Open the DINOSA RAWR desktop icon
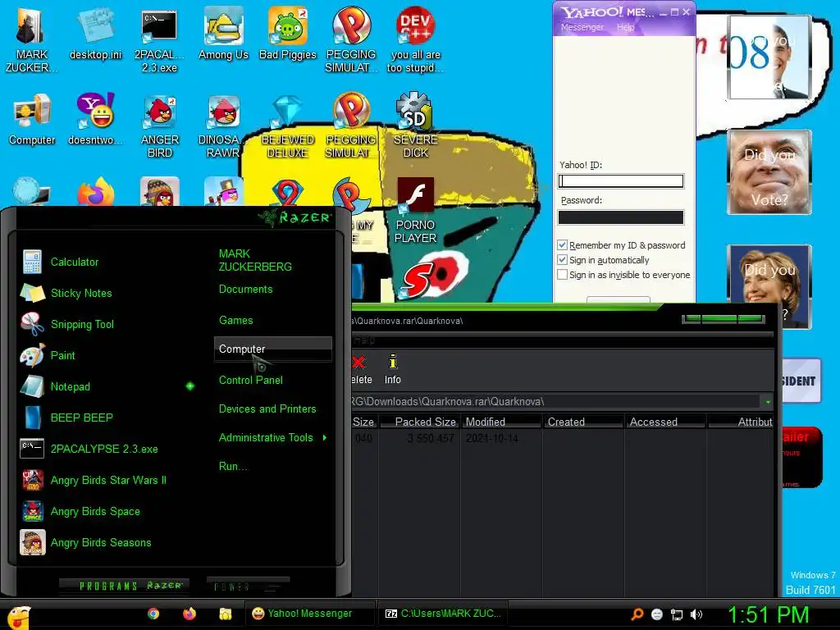This screenshot has width=840, height=630. click(223, 126)
